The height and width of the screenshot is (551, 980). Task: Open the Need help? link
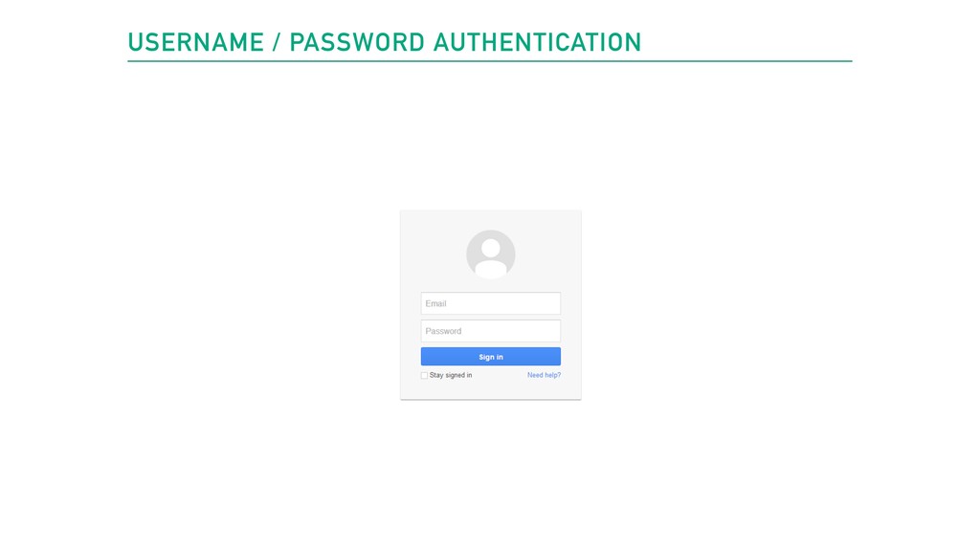[544, 375]
